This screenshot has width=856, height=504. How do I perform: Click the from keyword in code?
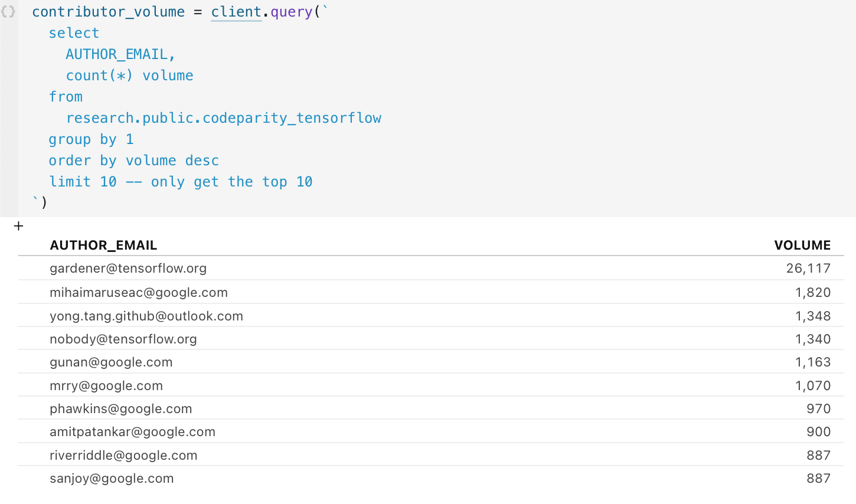tap(66, 97)
